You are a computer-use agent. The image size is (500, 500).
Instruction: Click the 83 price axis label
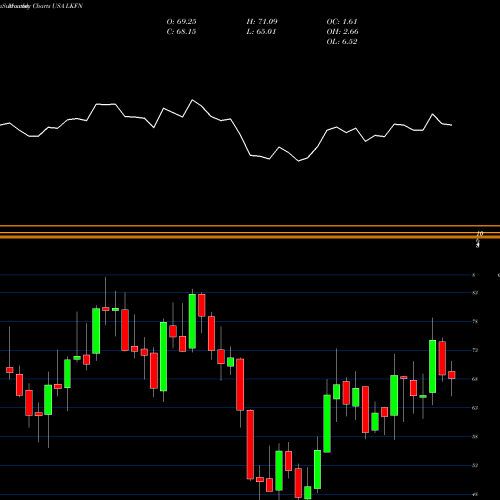pyautogui.click(x=475, y=293)
